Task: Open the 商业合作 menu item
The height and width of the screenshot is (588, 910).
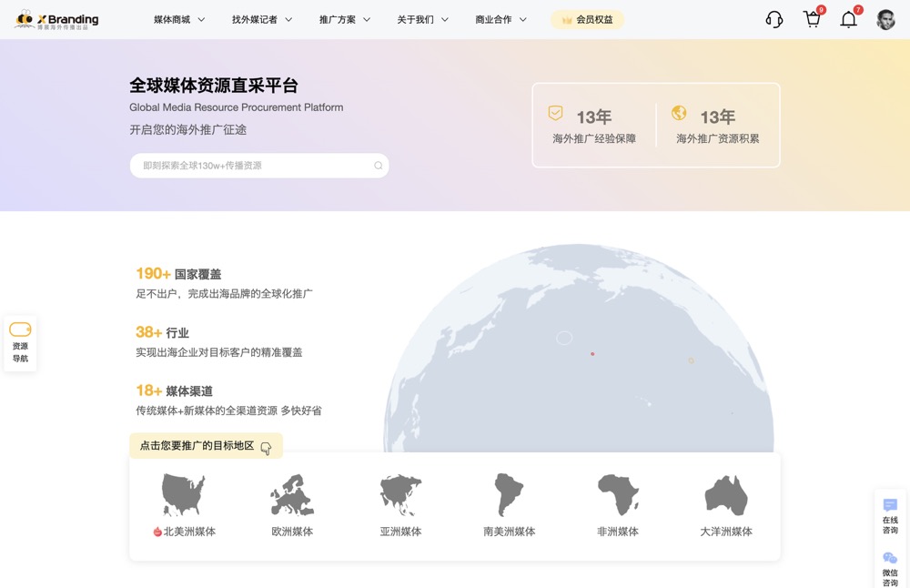Action: (x=491, y=18)
